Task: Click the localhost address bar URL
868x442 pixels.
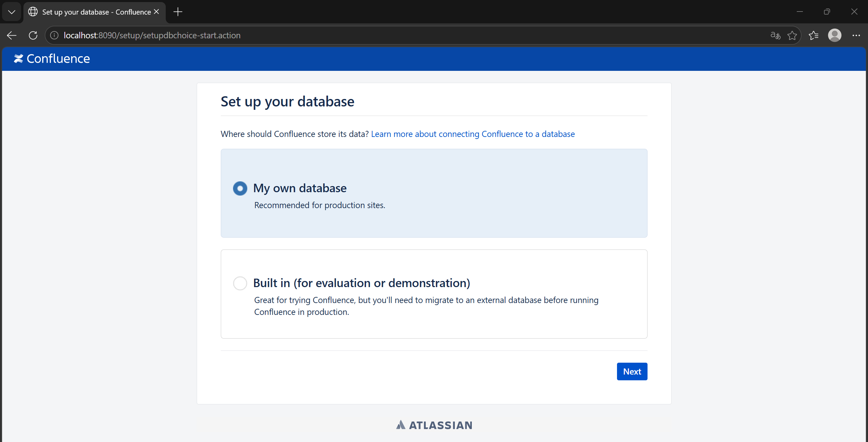Action: pos(152,35)
